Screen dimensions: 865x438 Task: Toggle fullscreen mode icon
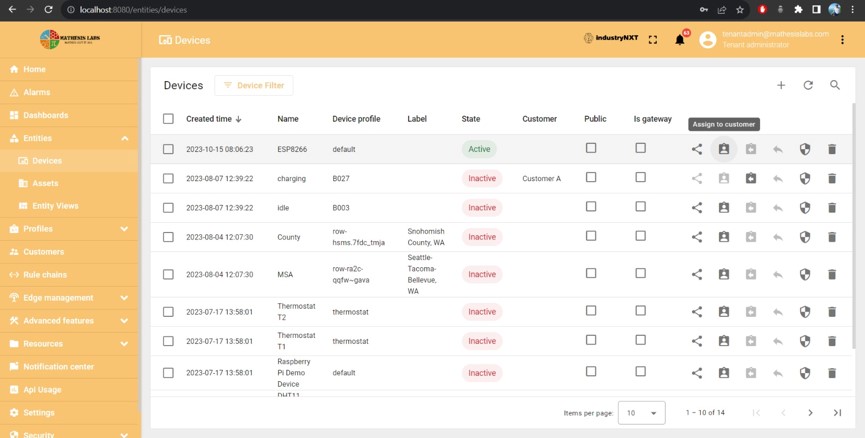click(x=653, y=40)
